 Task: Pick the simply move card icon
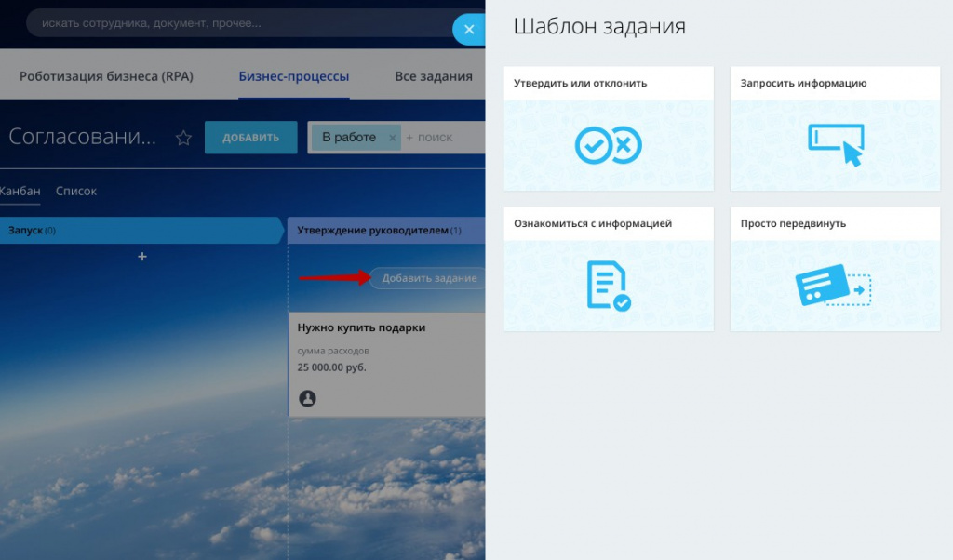coord(835,286)
